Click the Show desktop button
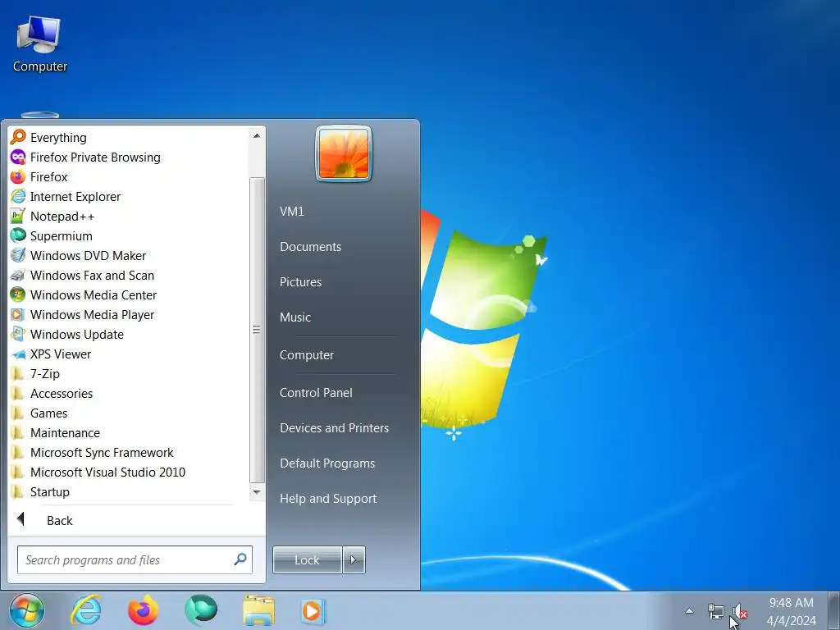Viewport: 840px width, 630px height. pyautogui.click(x=834, y=610)
